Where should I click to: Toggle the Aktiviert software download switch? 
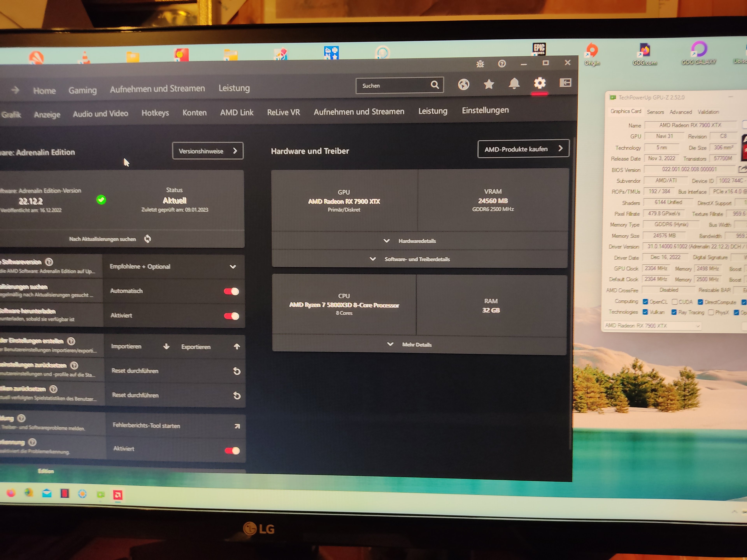(x=232, y=316)
